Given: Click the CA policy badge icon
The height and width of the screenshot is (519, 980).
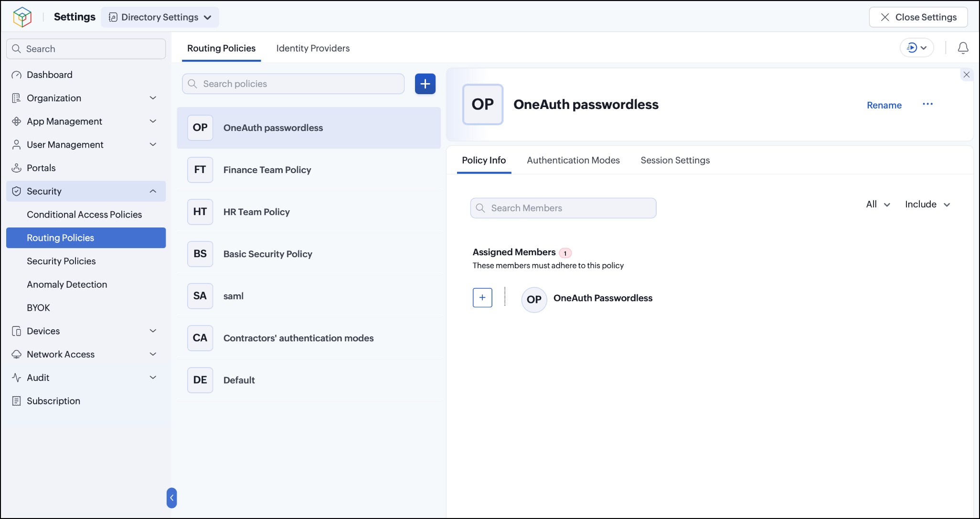Looking at the screenshot, I should coord(200,338).
